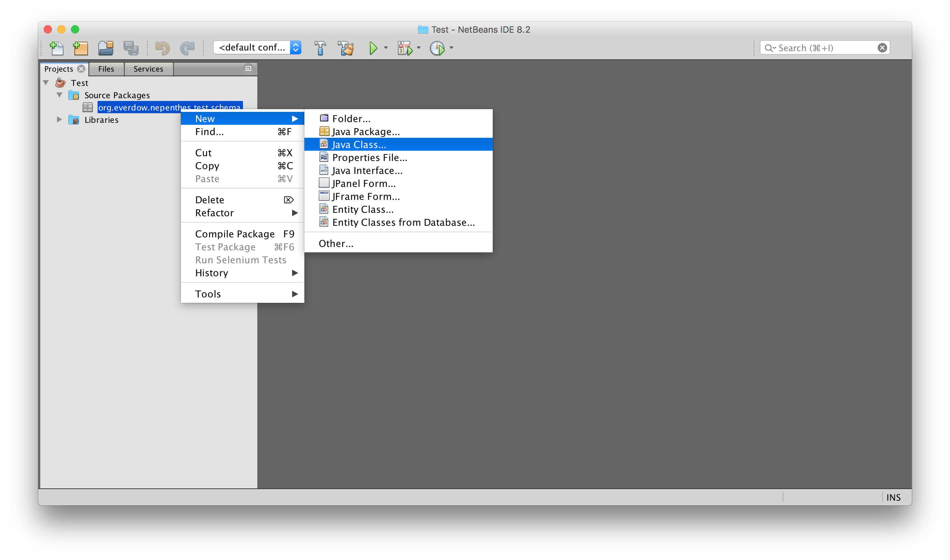Screen dimensions: 950x560
Task: Choose Entity Classes from Database...
Action: [x=398, y=222]
